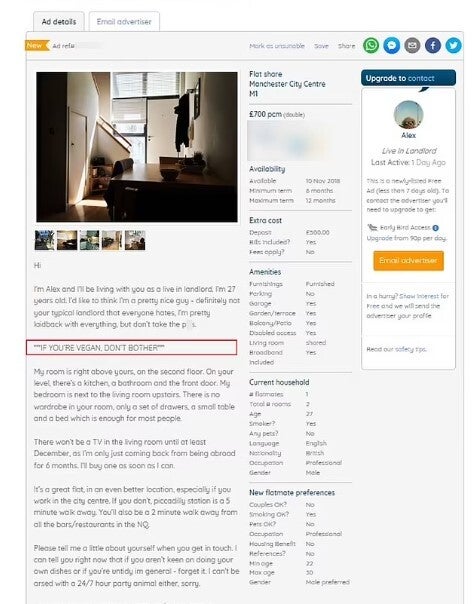Share the listing on Twitter

point(454,46)
